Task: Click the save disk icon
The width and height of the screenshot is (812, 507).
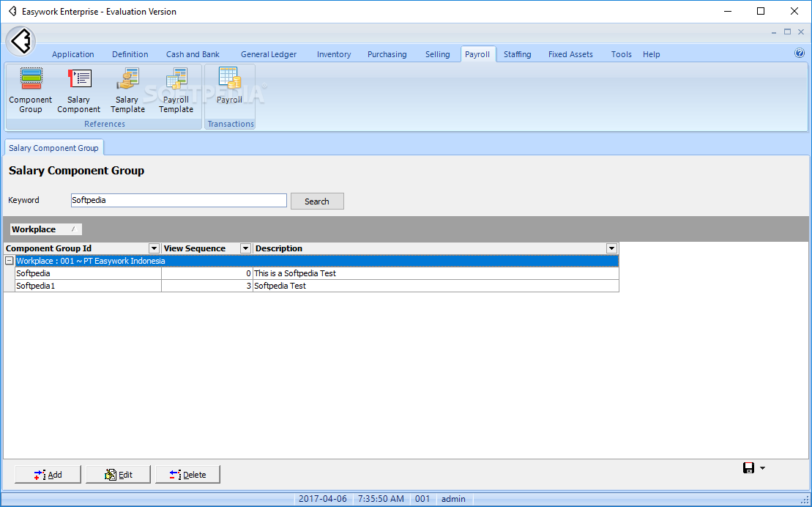Action: 748,468
